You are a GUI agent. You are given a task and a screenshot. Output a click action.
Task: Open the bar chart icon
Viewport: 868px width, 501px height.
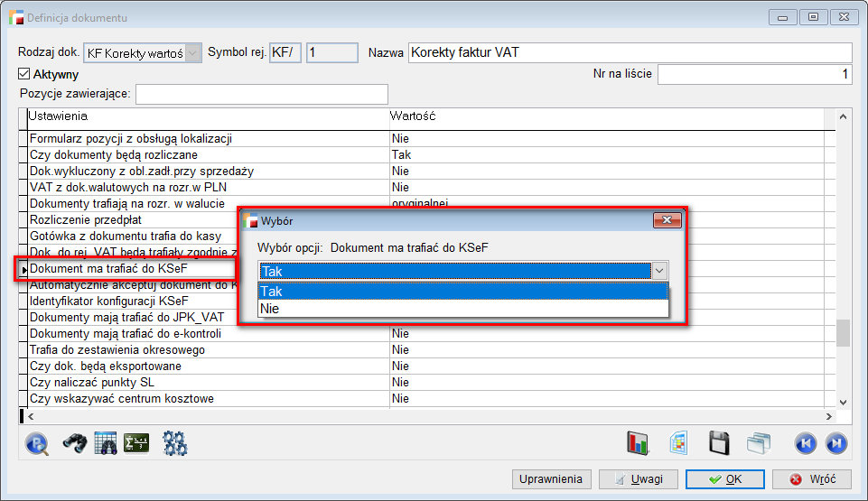[639, 443]
